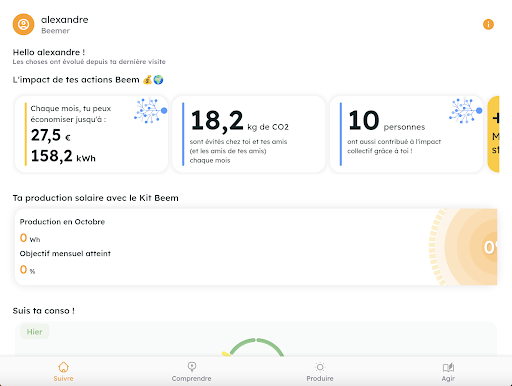Switch to the Comprendre tab

pos(192,372)
